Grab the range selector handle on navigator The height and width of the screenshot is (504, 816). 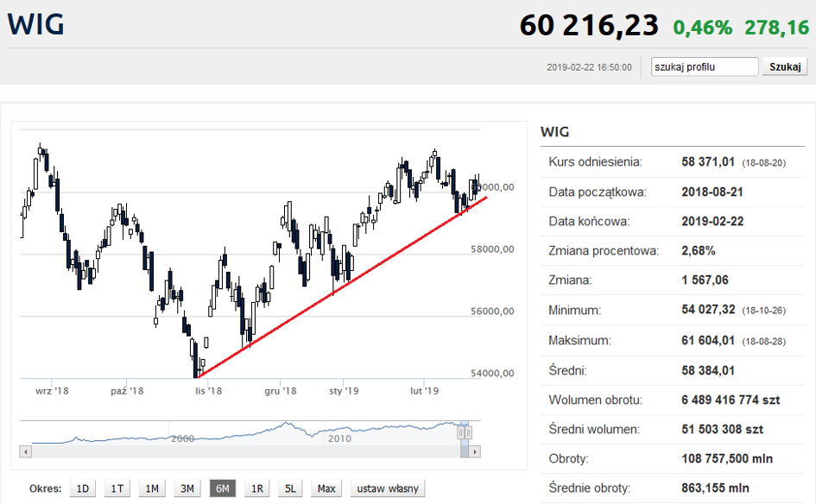465,432
